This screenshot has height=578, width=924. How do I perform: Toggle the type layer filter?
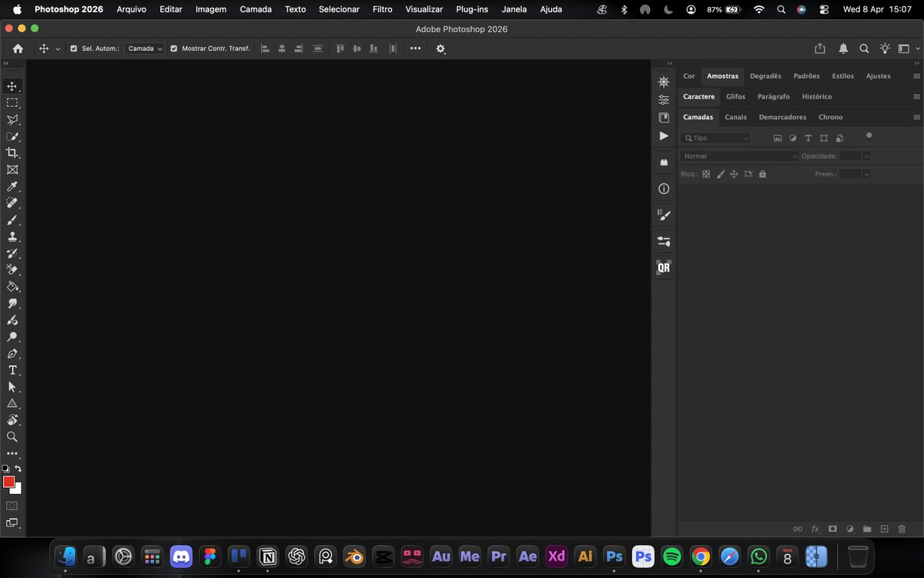click(808, 138)
